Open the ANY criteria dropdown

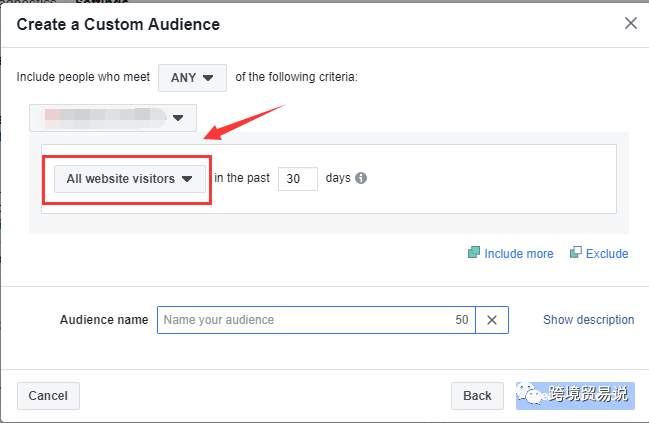pos(192,77)
